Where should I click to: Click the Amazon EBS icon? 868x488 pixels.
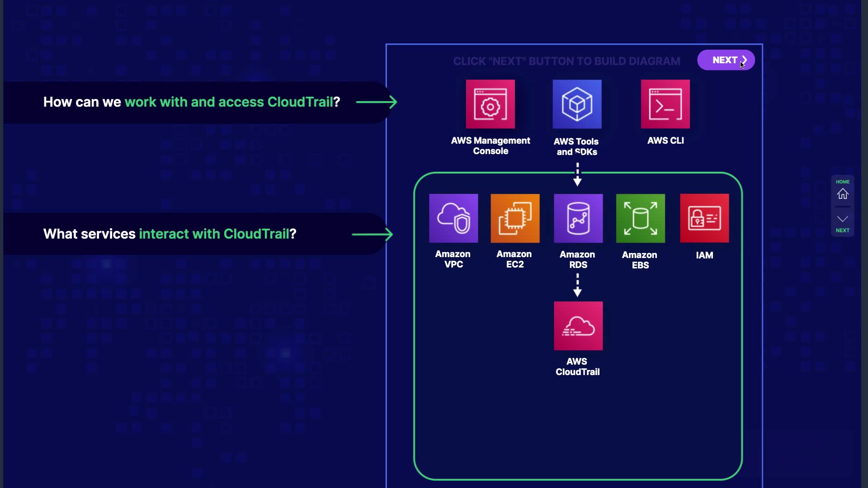coord(640,218)
